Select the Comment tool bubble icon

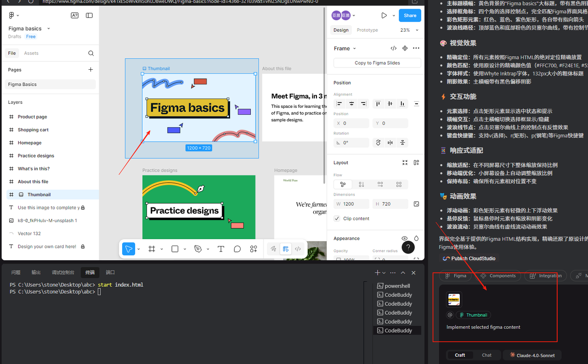click(237, 249)
